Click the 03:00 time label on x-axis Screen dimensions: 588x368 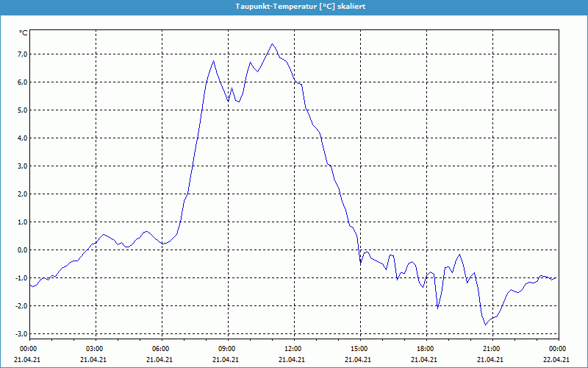pyautogui.click(x=95, y=349)
